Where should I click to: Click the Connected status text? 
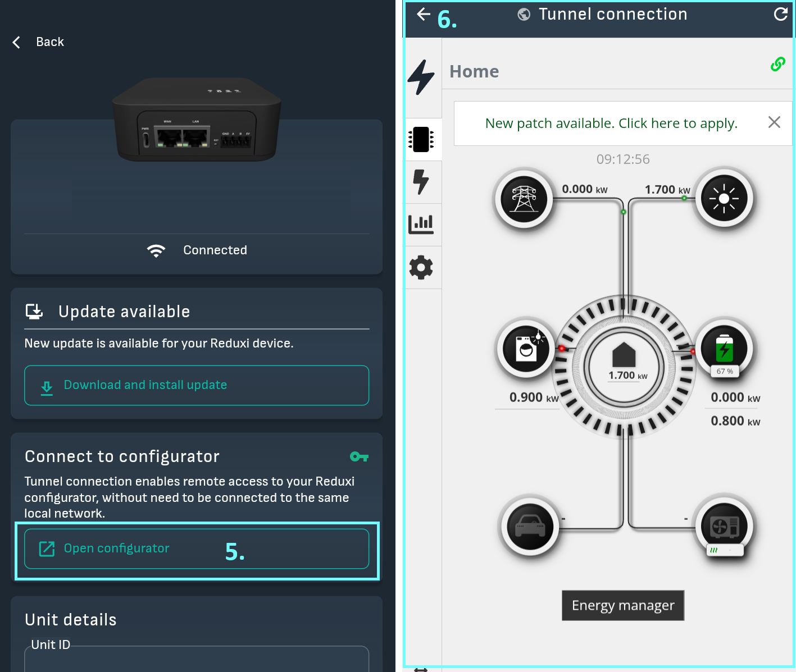pyautogui.click(x=215, y=250)
